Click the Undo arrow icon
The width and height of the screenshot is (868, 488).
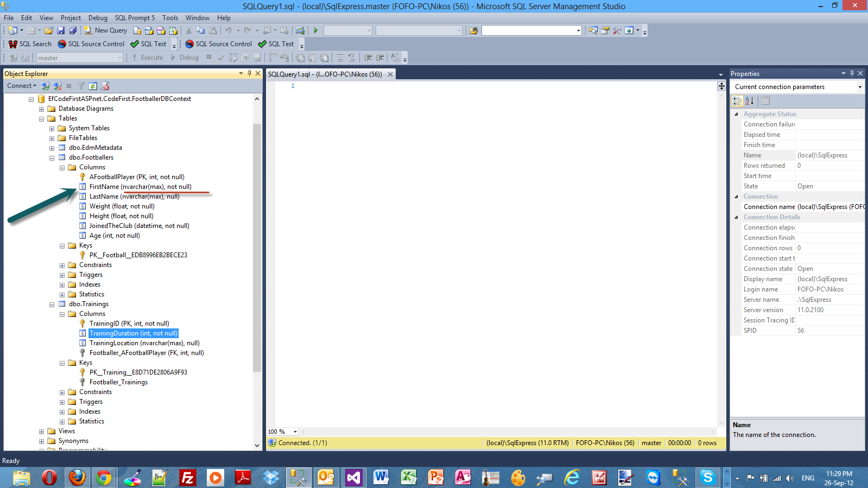click(x=229, y=30)
